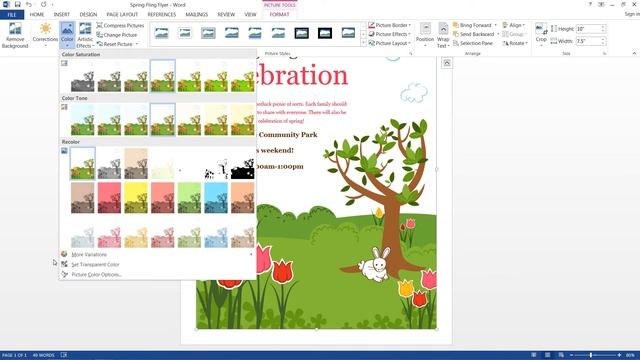The height and width of the screenshot is (360, 640).
Task: Choose the Grayscale recolor thumbnail
Action: coord(109,164)
